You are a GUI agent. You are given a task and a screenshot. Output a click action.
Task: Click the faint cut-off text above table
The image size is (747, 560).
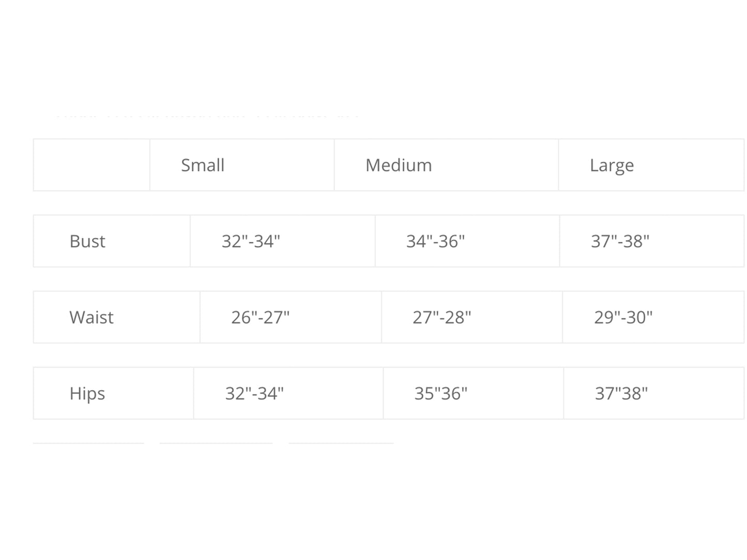click(x=207, y=116)
